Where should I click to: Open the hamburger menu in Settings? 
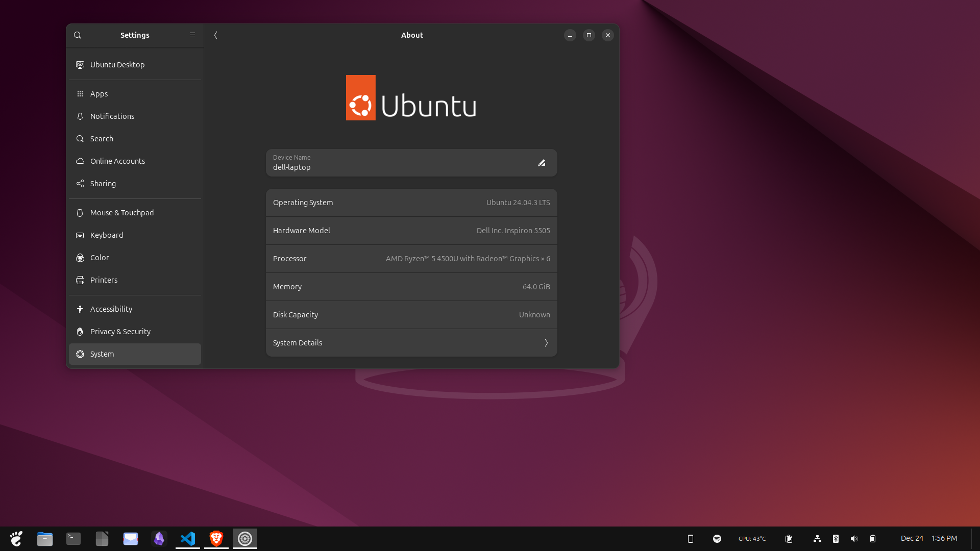[192, 35]
